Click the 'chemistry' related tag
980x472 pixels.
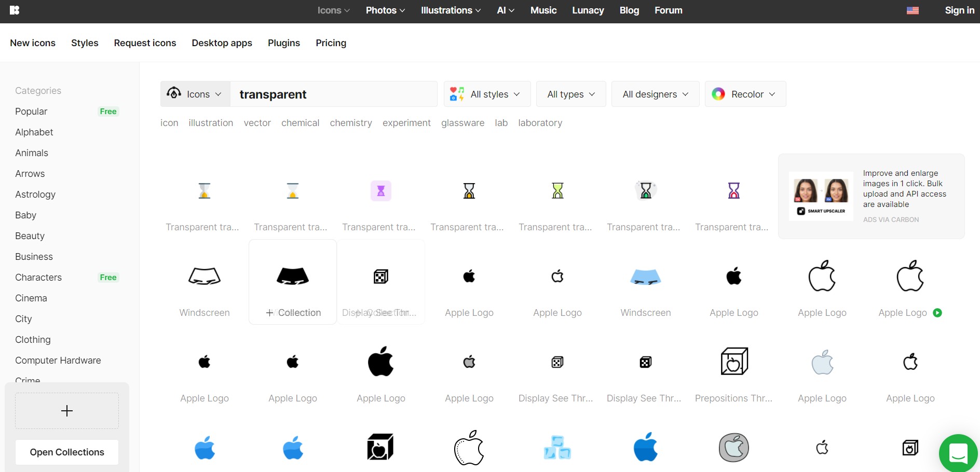[x=351, y=123]
